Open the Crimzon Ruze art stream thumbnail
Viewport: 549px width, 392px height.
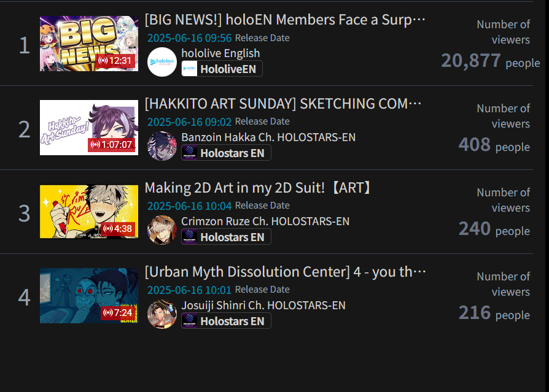tap(89, 212)
